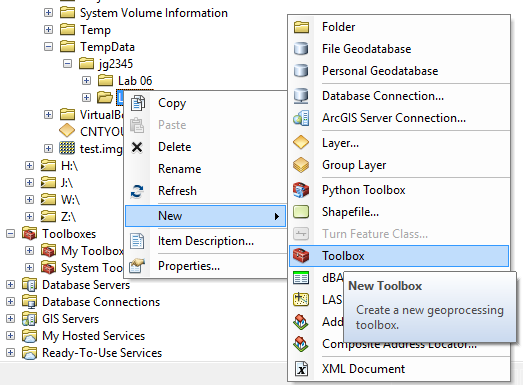Expand the Database Servers node
Viewport: 523px width, 385px height.
click(11, 285)
